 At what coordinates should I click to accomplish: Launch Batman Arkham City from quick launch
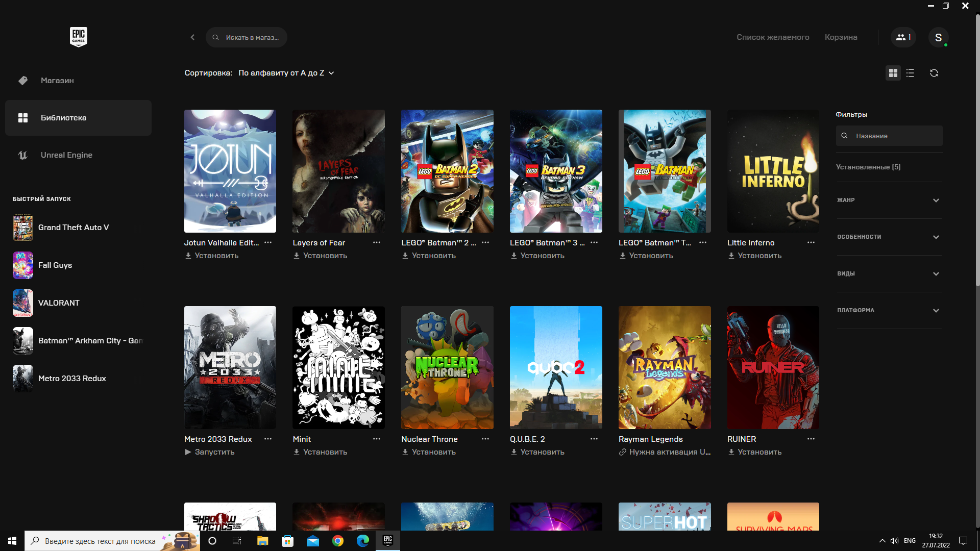click(x=78, y=341)
